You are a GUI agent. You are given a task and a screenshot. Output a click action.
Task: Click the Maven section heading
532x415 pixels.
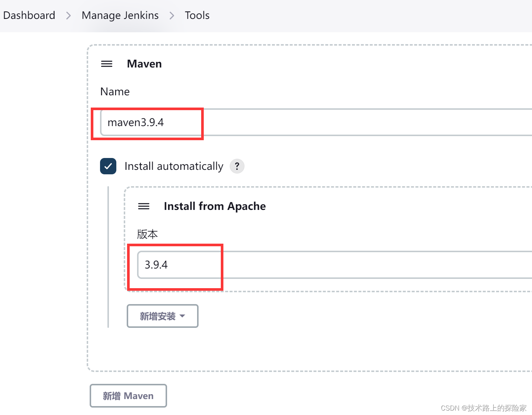click(x=144, y=64)
